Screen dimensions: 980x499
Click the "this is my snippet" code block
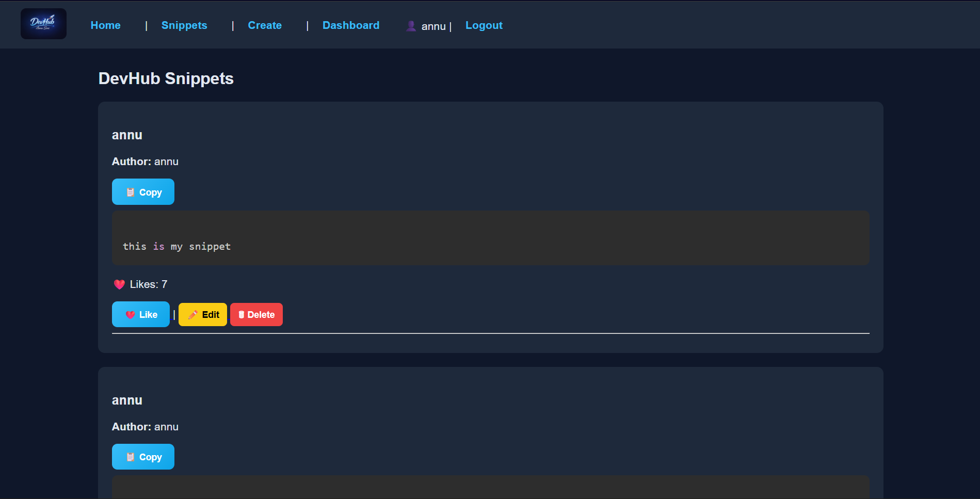coord(490,238)
